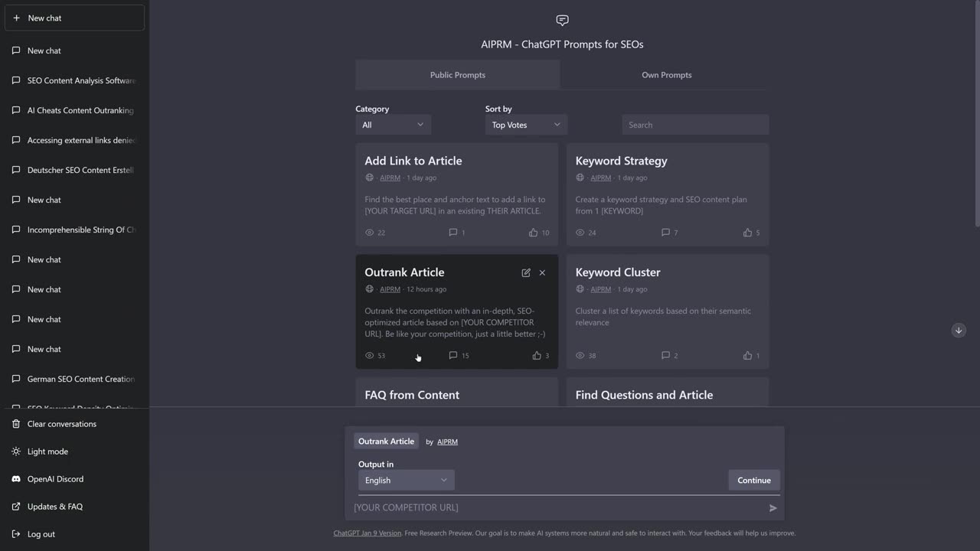Click the thumbs-up icon on Outrank Article card
Image resolution: width=980 pixels, height=551 pixels.
537,355
